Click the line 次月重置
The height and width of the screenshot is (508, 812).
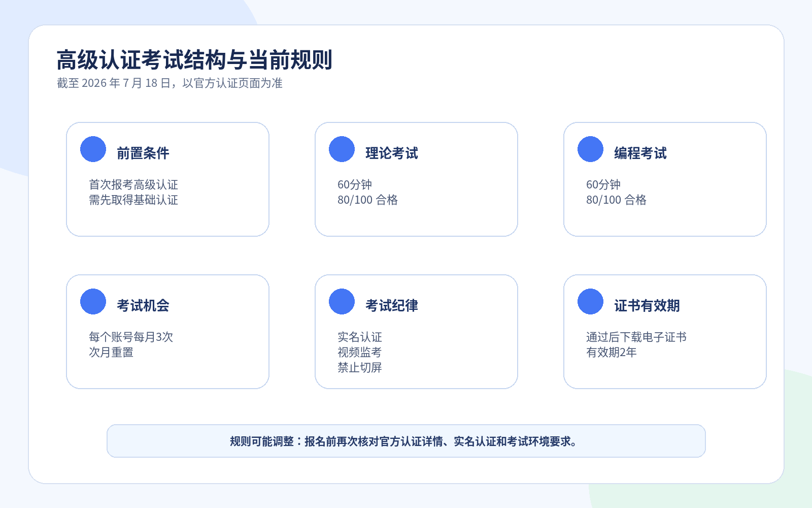(111, 352)
